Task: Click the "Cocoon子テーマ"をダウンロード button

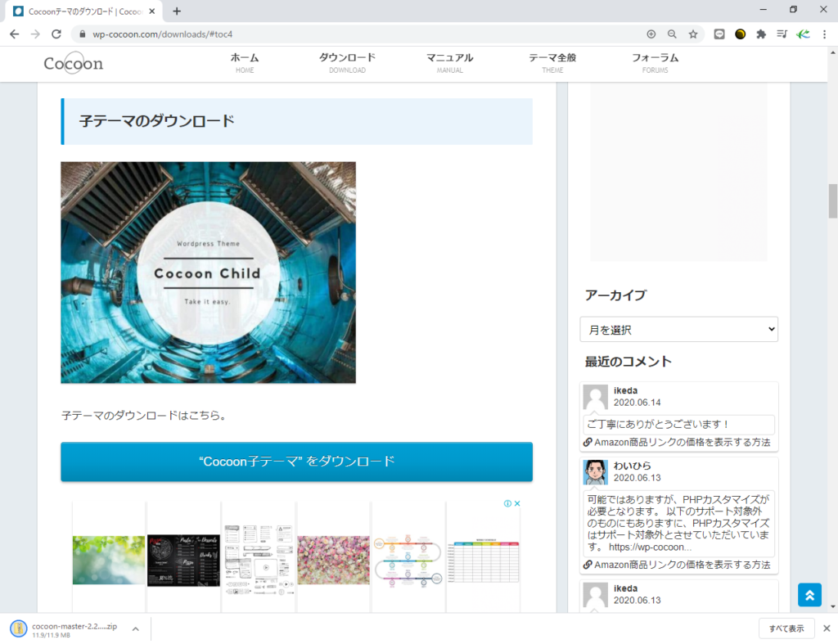Action: click(296, 462)
